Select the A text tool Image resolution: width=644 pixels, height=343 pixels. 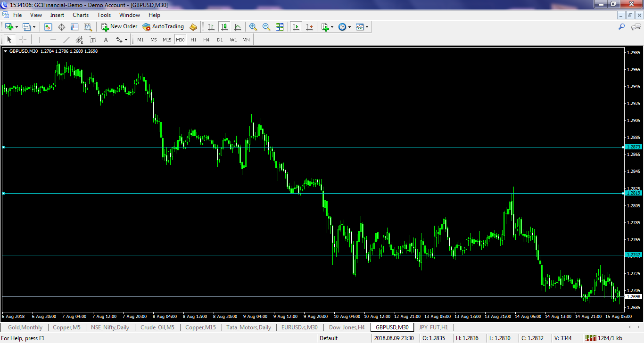pos(106,40)
